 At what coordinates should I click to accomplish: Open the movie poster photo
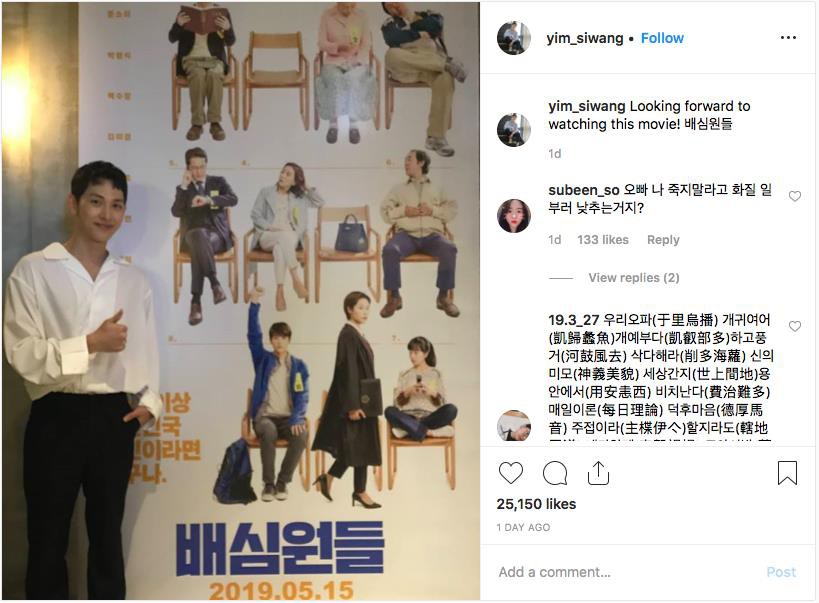tap(241, 301)
